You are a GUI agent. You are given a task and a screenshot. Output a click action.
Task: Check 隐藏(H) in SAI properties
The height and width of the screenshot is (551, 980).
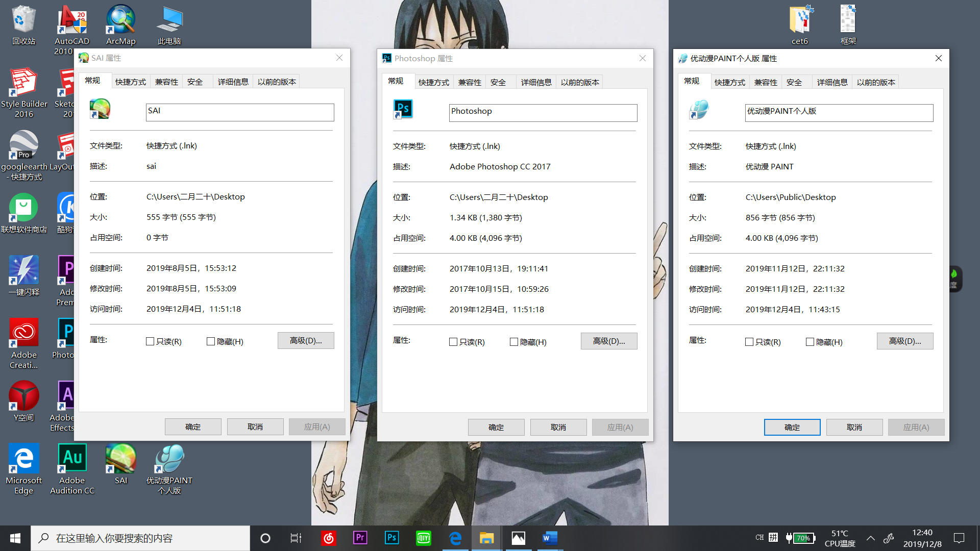tap(211, 341)
